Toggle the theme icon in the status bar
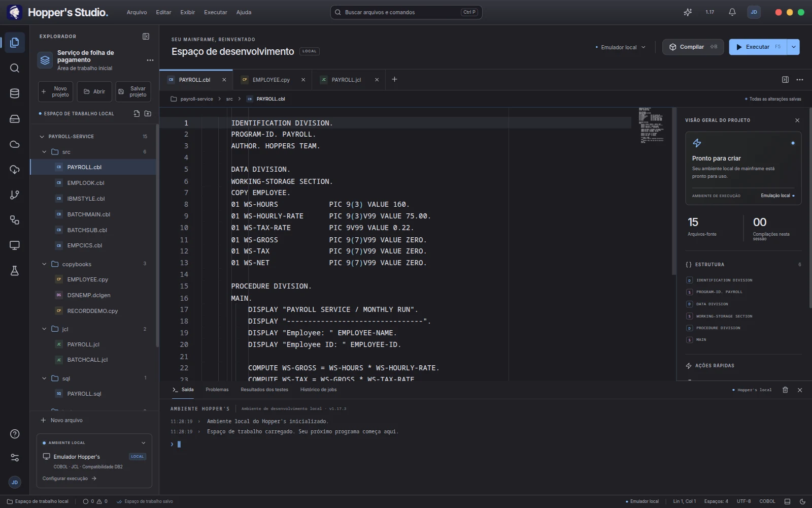This screenshot has width=812, height=508. tap(802, 501)
